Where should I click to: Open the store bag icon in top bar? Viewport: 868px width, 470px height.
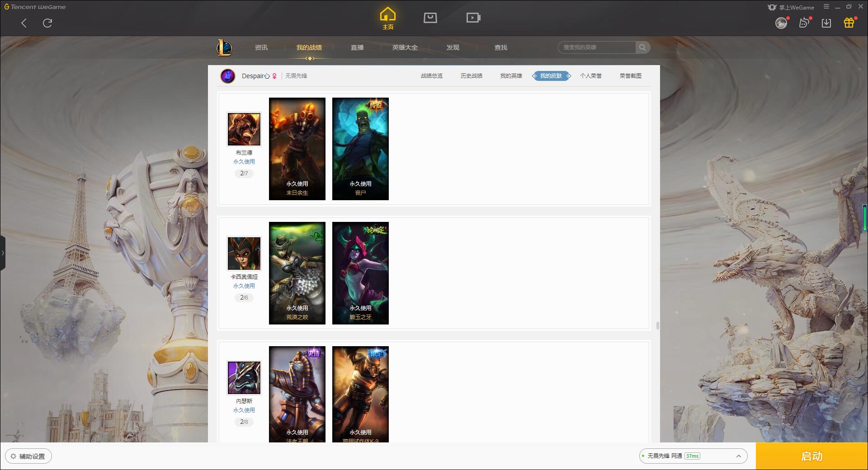point(430,18)
